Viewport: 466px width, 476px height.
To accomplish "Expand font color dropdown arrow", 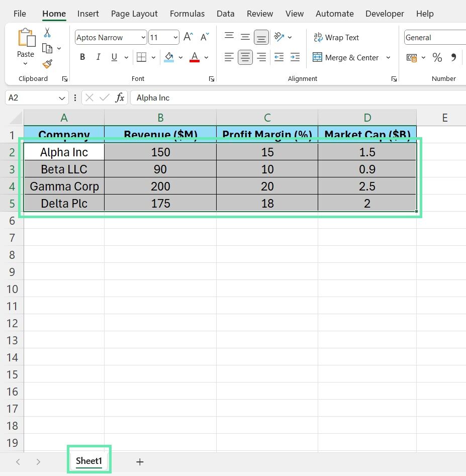I will 207,57.
